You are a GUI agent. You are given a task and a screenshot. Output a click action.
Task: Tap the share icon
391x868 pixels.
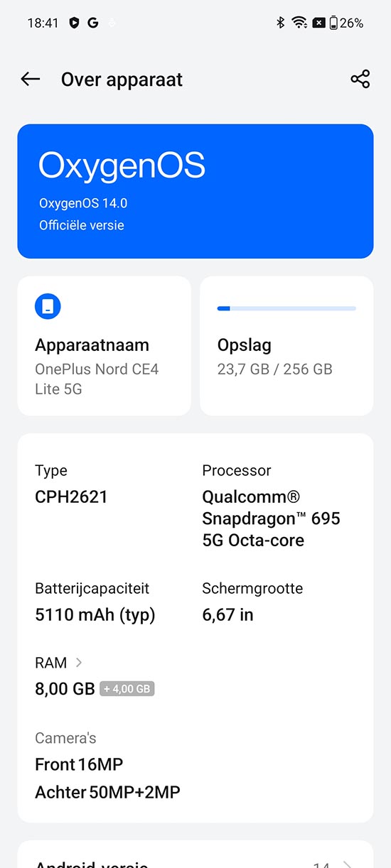[360, 80]
